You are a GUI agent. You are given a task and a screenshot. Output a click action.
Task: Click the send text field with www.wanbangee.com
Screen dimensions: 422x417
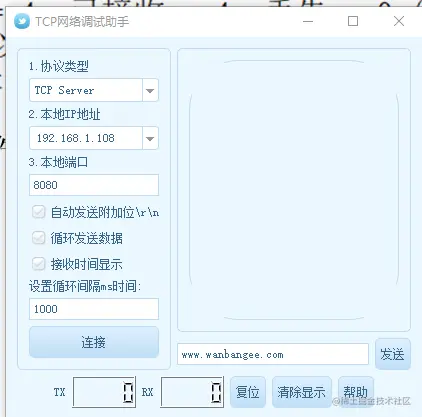[273, 354]
